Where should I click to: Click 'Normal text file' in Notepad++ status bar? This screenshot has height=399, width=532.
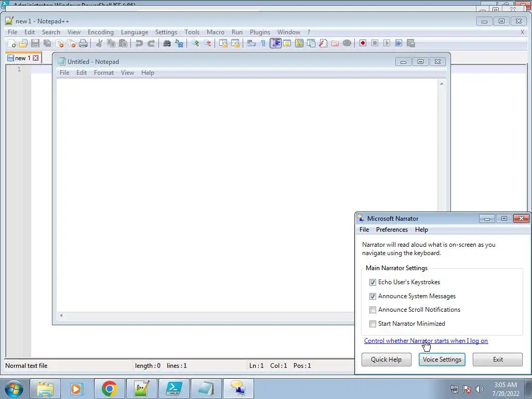[26, 366]
